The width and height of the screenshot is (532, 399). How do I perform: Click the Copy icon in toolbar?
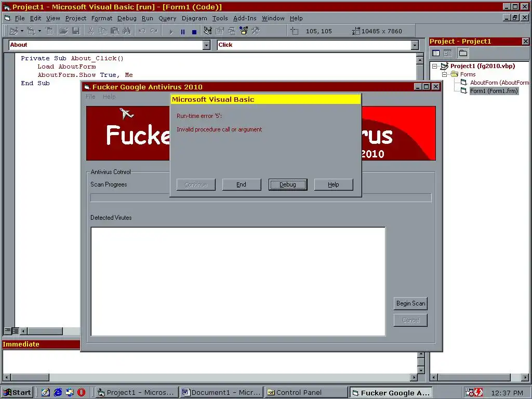102,31
